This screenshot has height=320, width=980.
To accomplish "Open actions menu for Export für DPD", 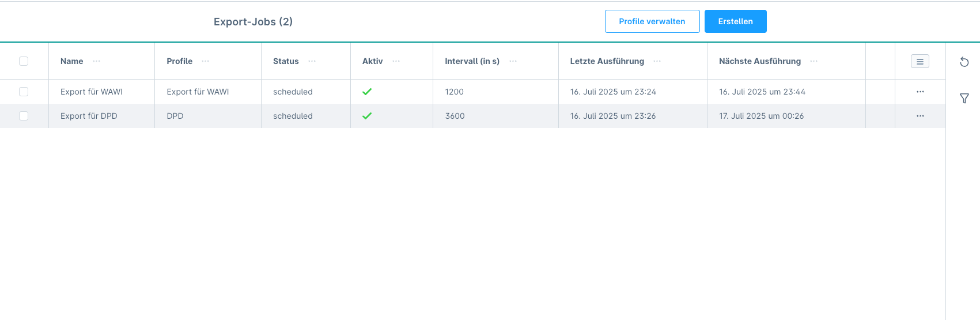I will 920,116.
